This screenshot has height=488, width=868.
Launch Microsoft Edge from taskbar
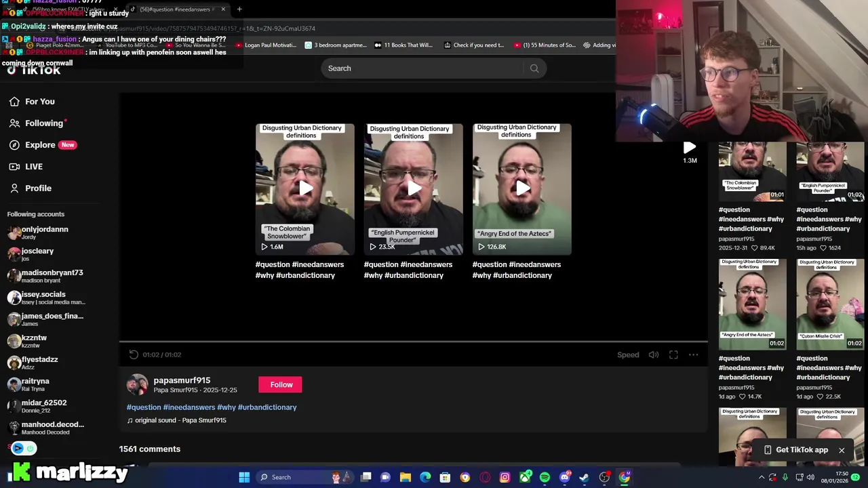point(425,477)
